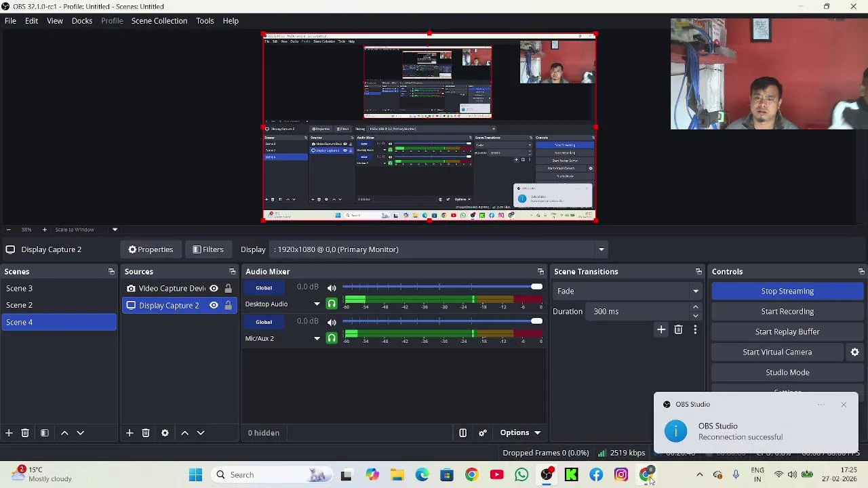This screenshot has height=488, width=868.
Task: Mute the Mic/Aux 2 speaker icon
Action: (x=332, y=322)
